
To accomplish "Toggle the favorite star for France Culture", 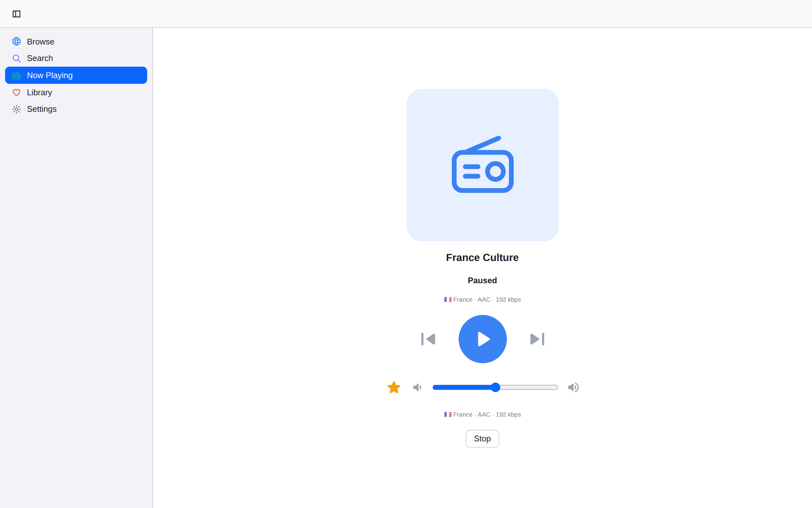I will 394,387.
